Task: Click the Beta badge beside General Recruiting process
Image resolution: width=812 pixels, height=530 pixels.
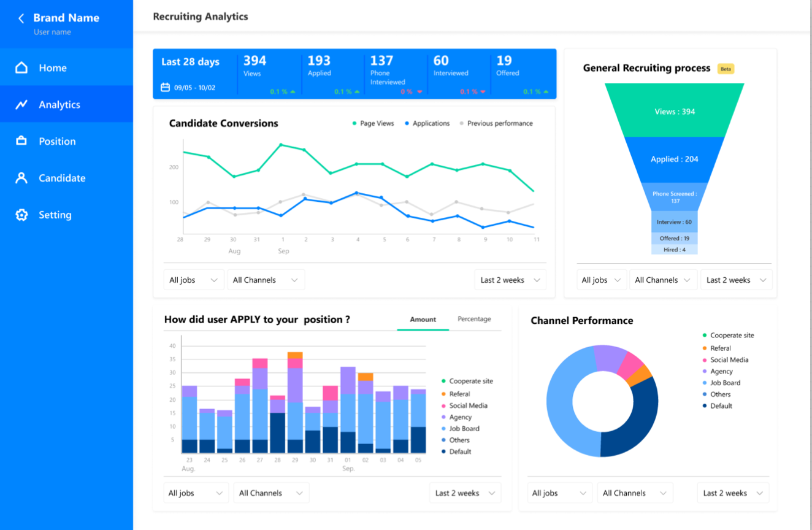Action: pyautogui.click(x=726, y=69)
